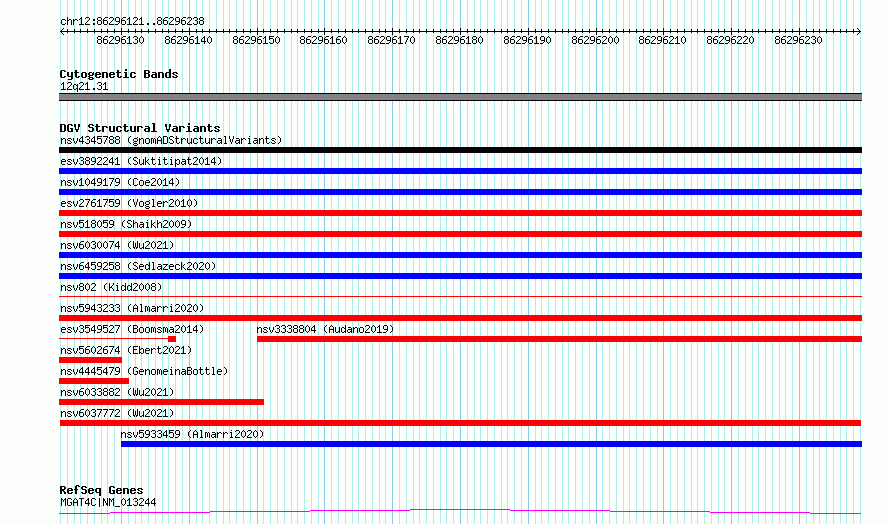Click the chr12:86296121..86296238 coordinate label
The height and width of the screenshot is (524, 890).
click(132, 21)
